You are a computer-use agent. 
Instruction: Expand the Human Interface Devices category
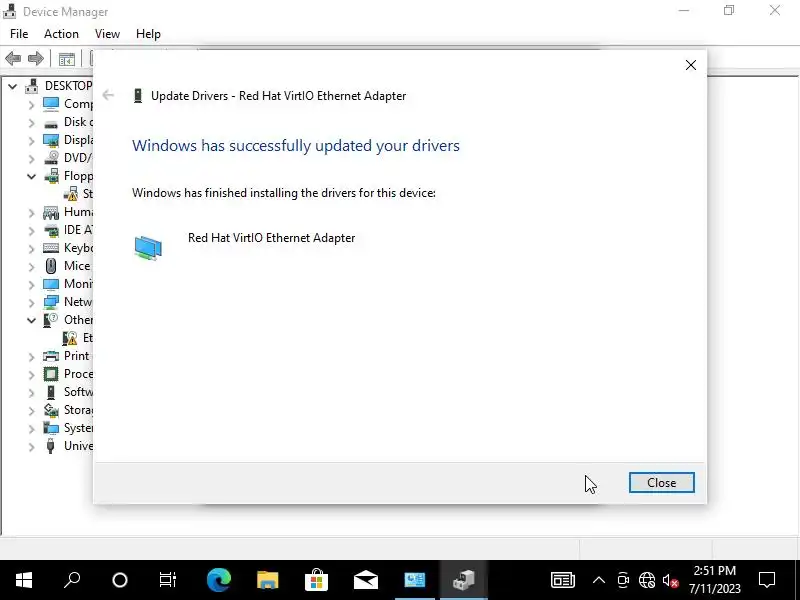[32, 213]
